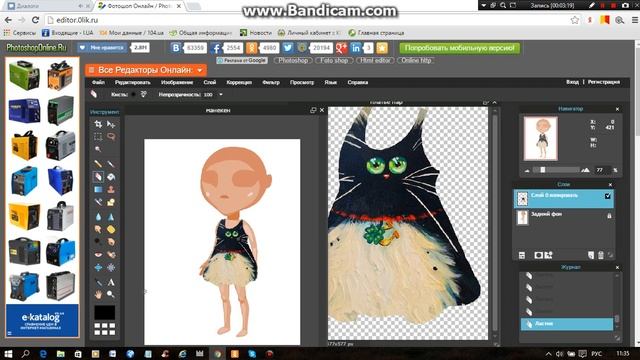This screenshot has height=360, width=640.
Task: Select the Gradient tool
Action: point(98,189)
